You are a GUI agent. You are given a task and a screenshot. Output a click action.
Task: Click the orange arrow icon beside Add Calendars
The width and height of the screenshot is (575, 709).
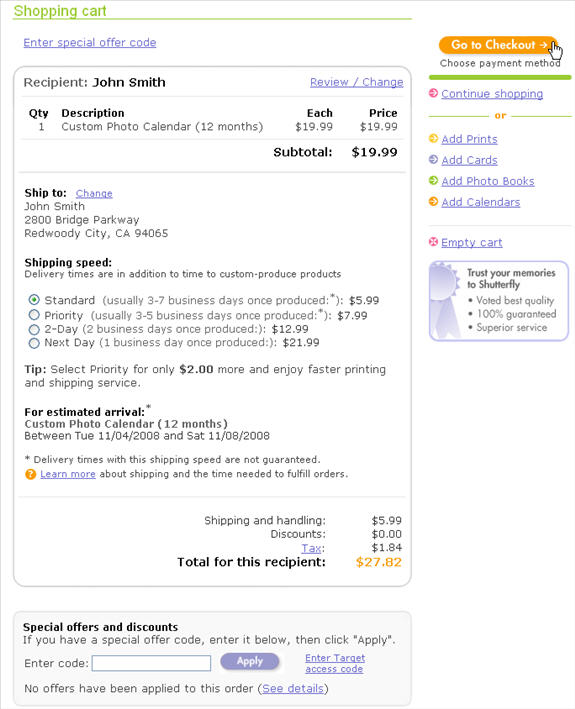[x=433, y=201]
